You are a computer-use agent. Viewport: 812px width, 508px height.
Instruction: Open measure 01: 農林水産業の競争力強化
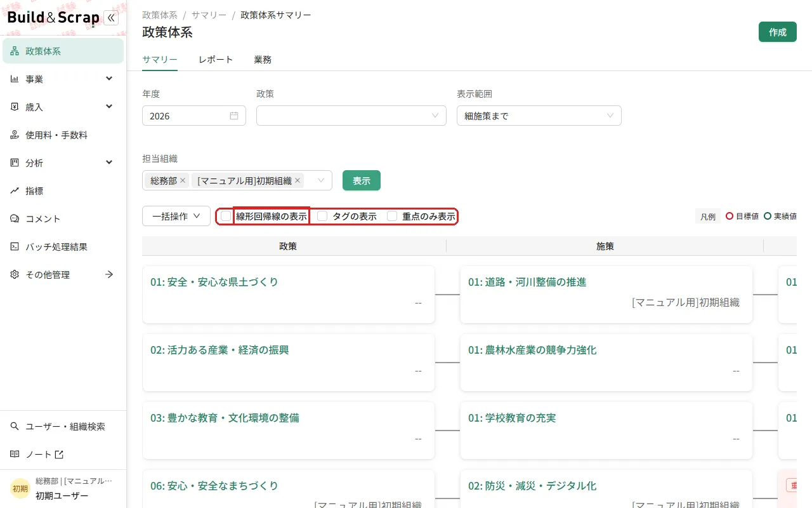click(532, 351)
